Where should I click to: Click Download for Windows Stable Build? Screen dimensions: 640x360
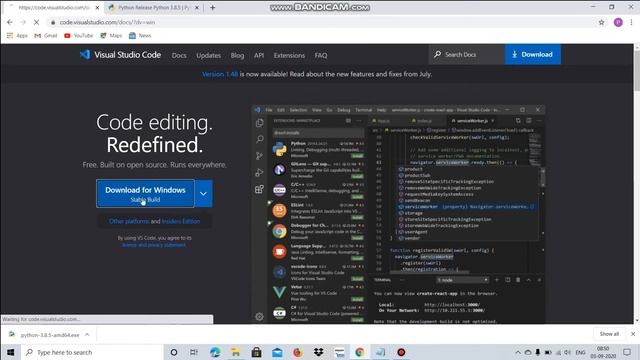[x=145, y=193]
